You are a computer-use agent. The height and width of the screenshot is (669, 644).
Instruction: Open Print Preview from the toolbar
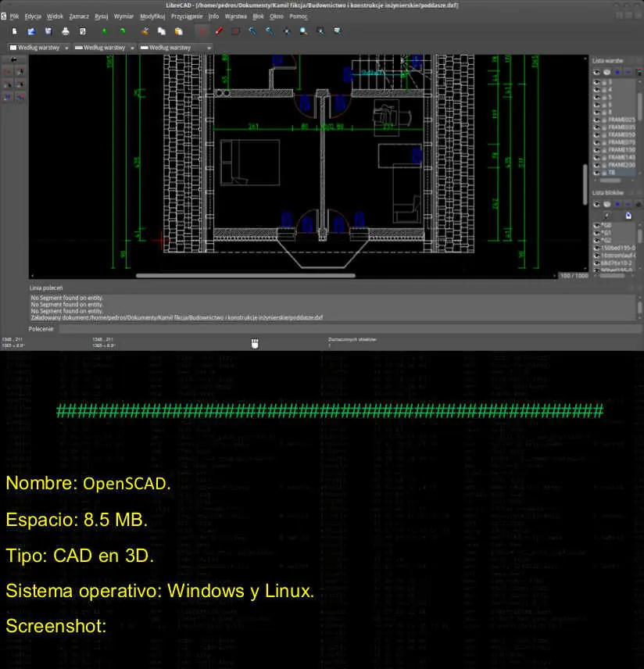[x=83, y=31]
